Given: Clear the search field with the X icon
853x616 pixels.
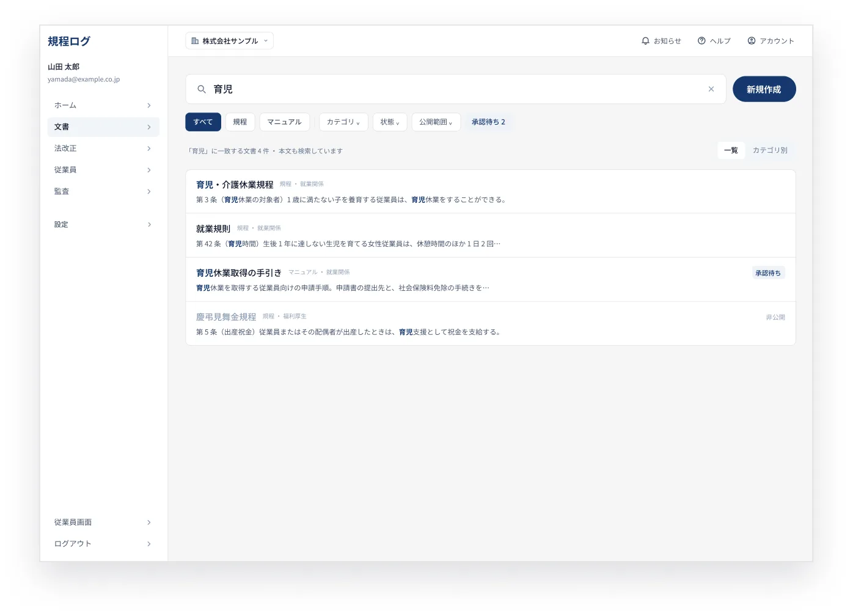Looking at the screenshot, I should point(711,89).
